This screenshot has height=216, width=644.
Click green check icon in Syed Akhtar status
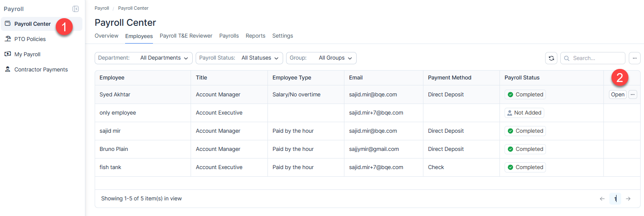tap(510, 95)
